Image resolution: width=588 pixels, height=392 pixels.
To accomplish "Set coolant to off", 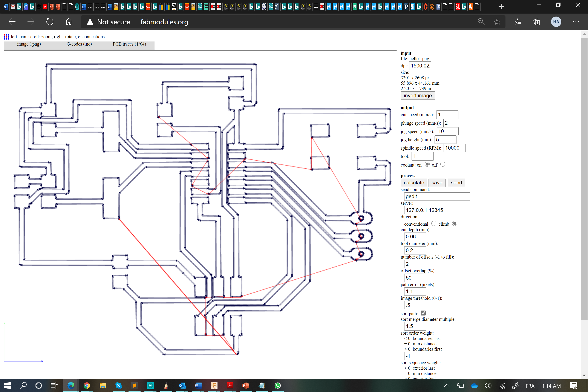I will (443, 164).
